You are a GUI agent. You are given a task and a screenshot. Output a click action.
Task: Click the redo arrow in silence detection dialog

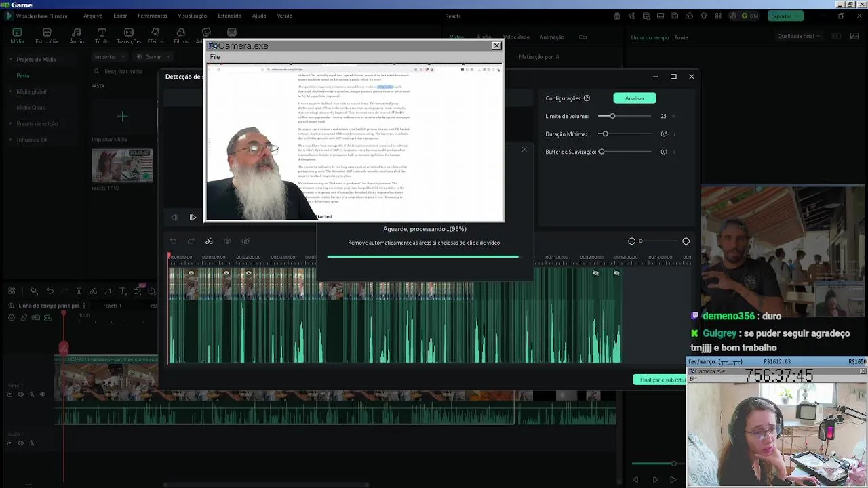[191, 241]
